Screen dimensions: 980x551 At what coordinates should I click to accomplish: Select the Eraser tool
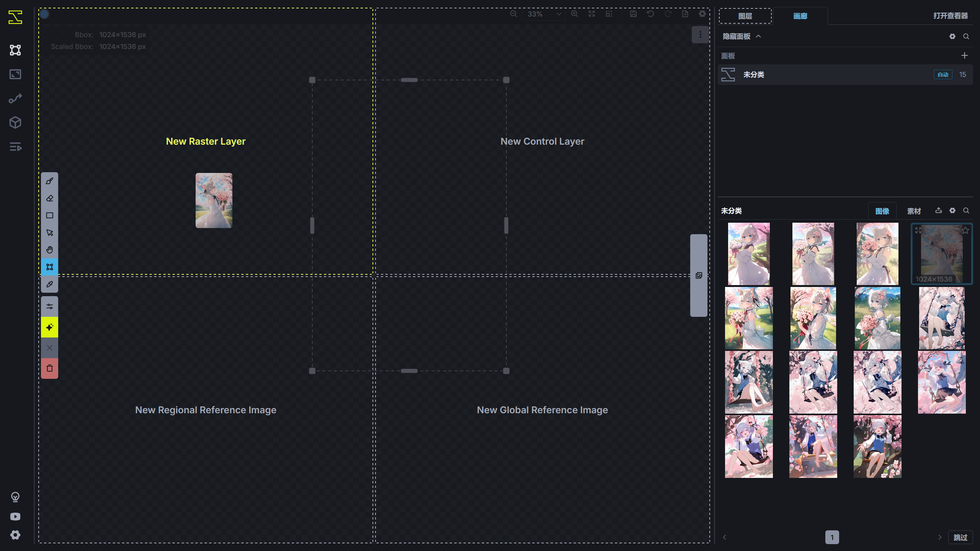[x=49, y=198]
